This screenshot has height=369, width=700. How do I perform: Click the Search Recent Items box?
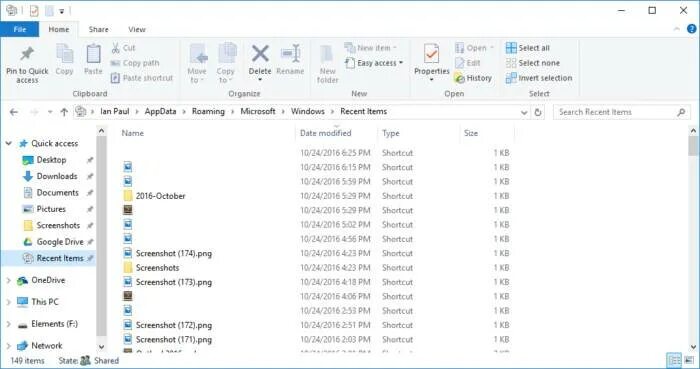coord(621,112)
